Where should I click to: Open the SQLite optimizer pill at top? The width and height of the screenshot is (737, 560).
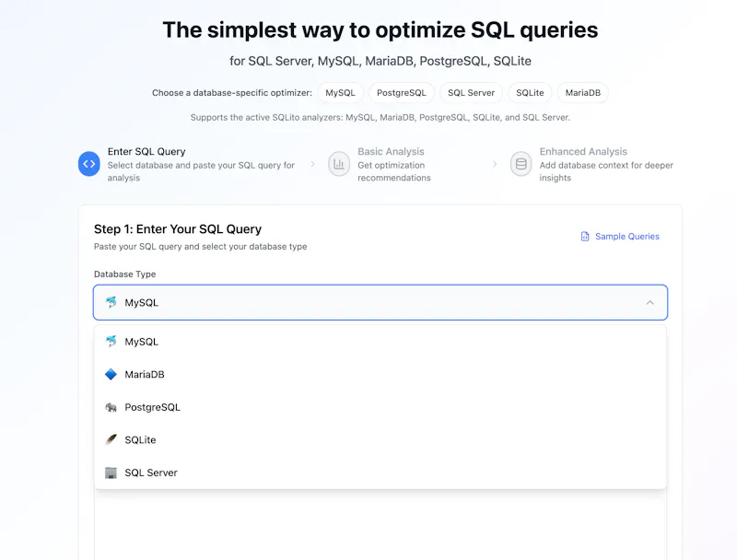(530, 92)
